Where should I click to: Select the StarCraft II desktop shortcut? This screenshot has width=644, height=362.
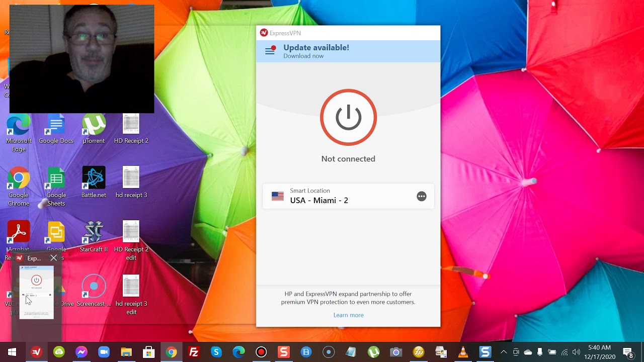[x=94, y=237]
